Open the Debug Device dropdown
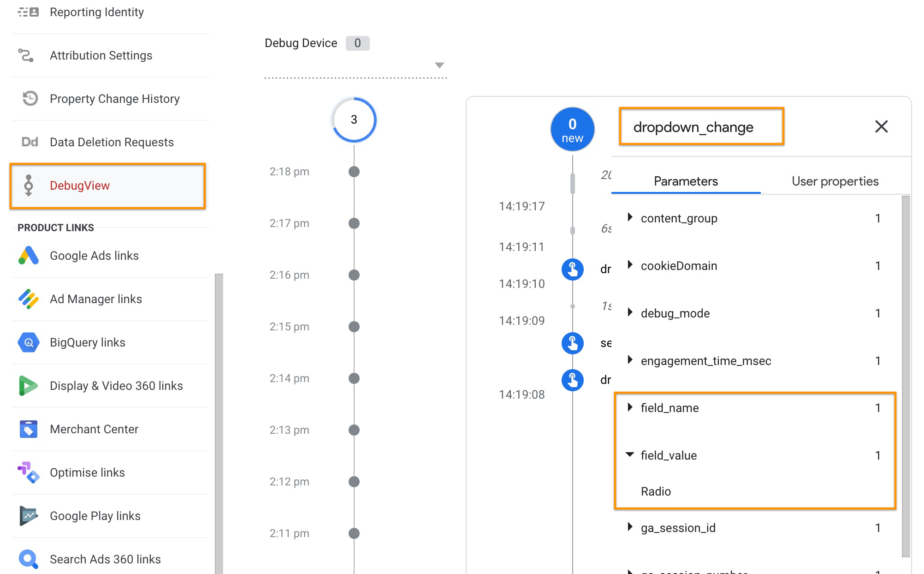Image resolution: width=924 pixels, height=574 pixels. [x=440, y=65]
